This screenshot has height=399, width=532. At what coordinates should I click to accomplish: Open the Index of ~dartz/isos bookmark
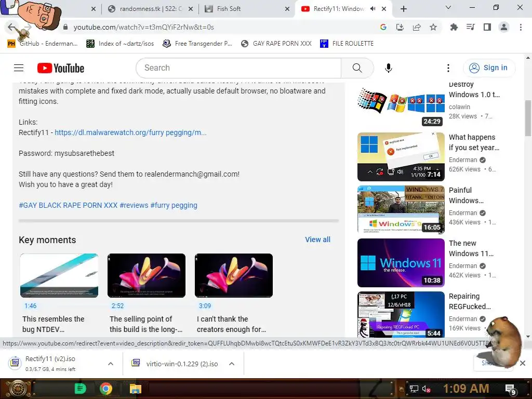click(x=121, y=44)
